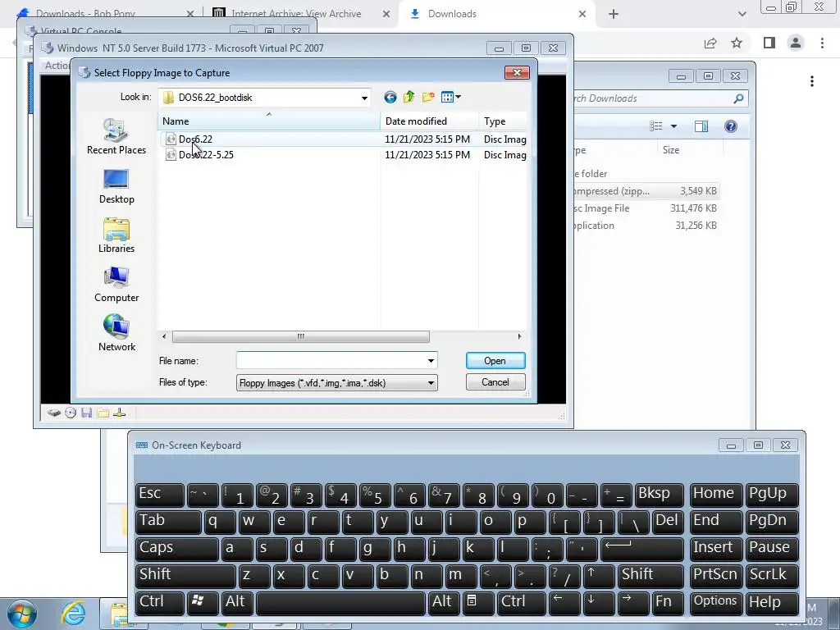The height and width of the screenshot is (630, 840).
Task: Click the File name input field
Action: pyautogui.click(x=331, y=361)
